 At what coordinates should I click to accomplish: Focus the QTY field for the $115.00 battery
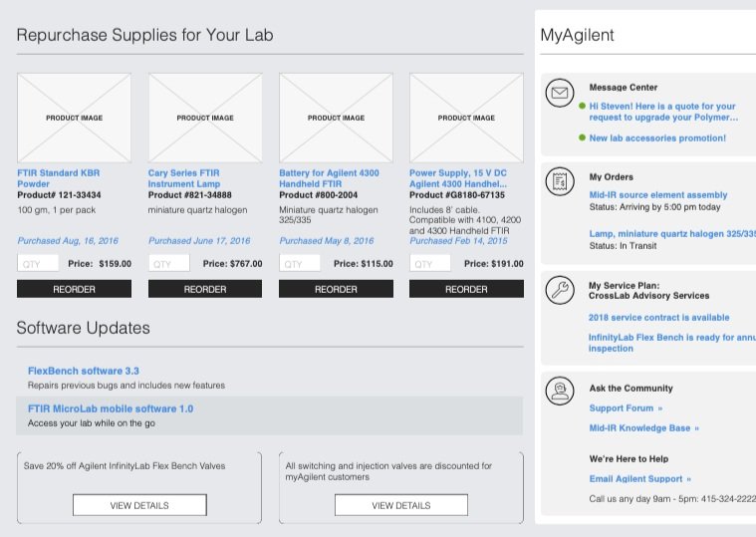click(300, 264)
